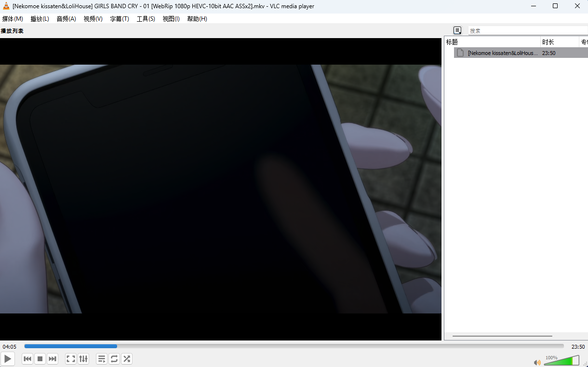The height and width of the screenshot is (367, 588).
Task: Open the 媒体(M) menu
Action: [13, 19]
